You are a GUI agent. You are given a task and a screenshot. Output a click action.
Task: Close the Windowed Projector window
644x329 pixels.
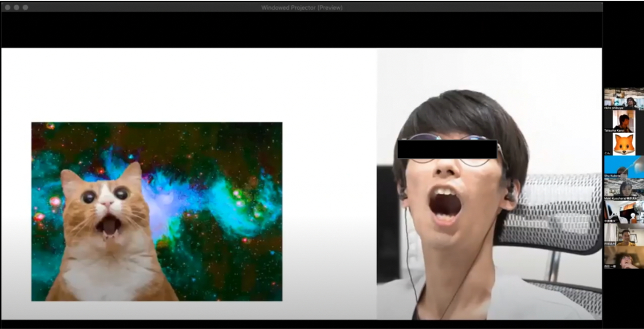coord(8,8)
